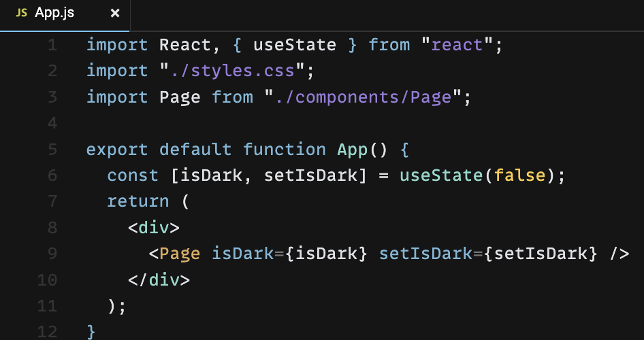Click line number 8 in the gutter
This screenshot has width=644, height=340.
pyautogui.click(x=52, y=228)
